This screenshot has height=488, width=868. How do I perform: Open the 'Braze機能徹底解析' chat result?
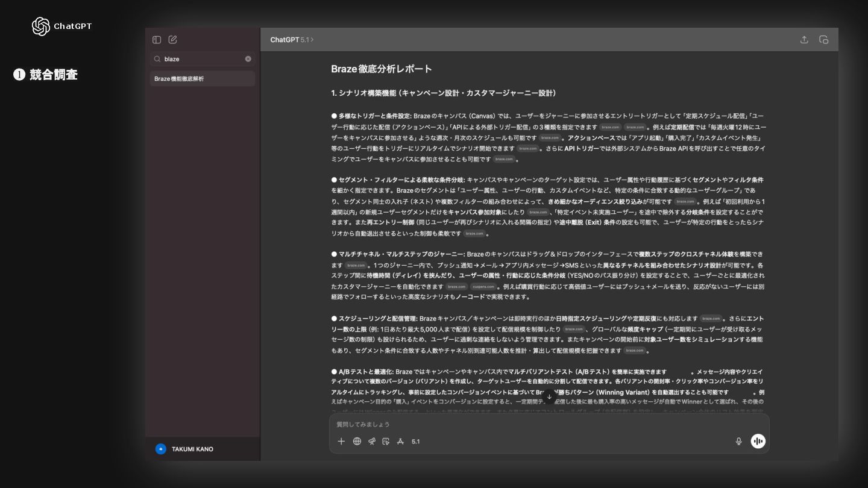point(203,79)
